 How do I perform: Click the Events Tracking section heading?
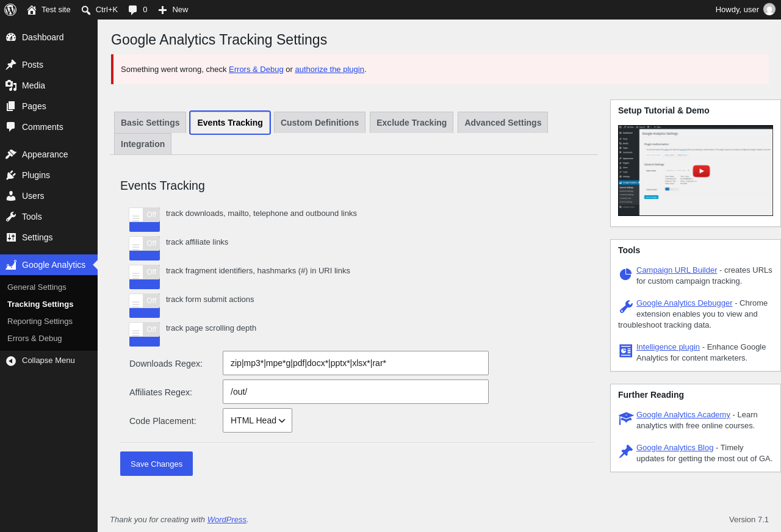[x=162, y=185]
